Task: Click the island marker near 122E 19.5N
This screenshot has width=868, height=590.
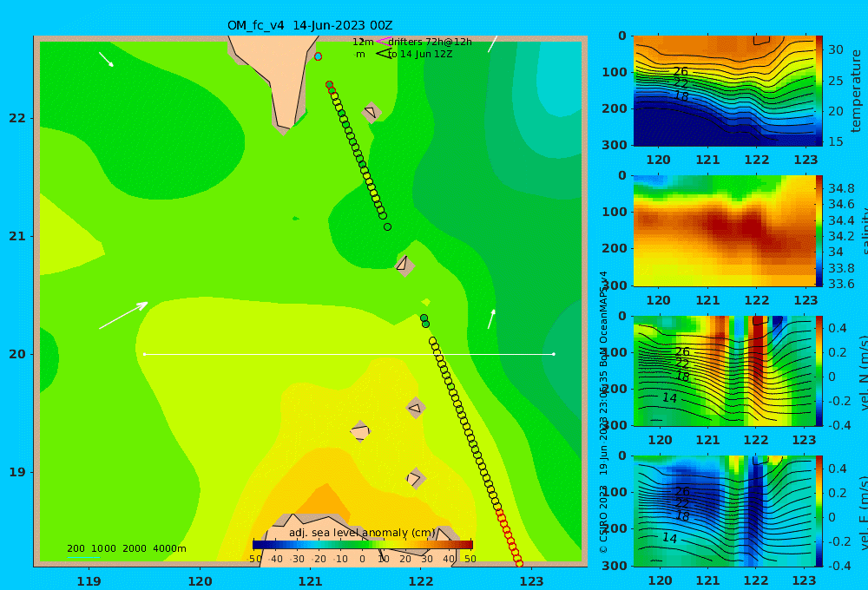Action: (x=416, y=409)
